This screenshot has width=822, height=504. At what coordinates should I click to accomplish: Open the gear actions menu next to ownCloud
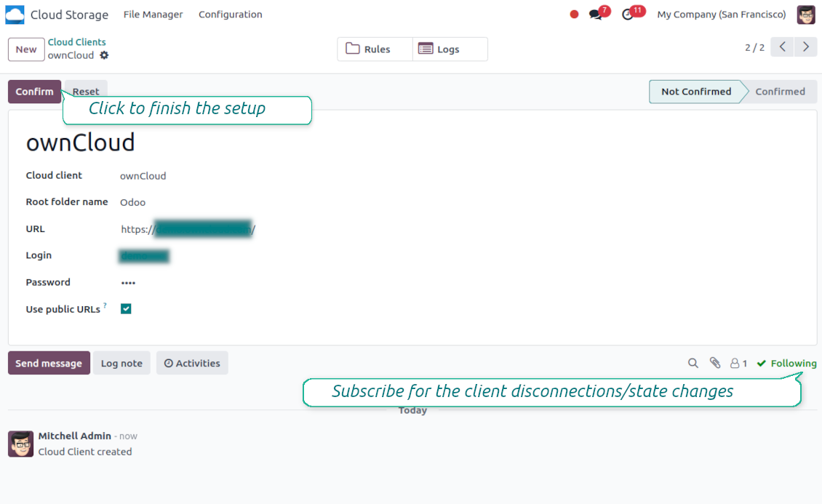click(x=104, y=55)
